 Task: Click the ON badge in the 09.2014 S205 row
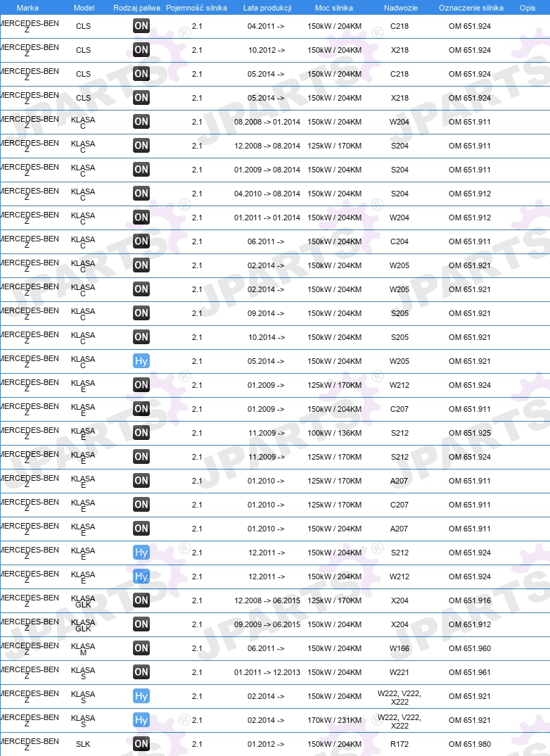tap(141, 313)
